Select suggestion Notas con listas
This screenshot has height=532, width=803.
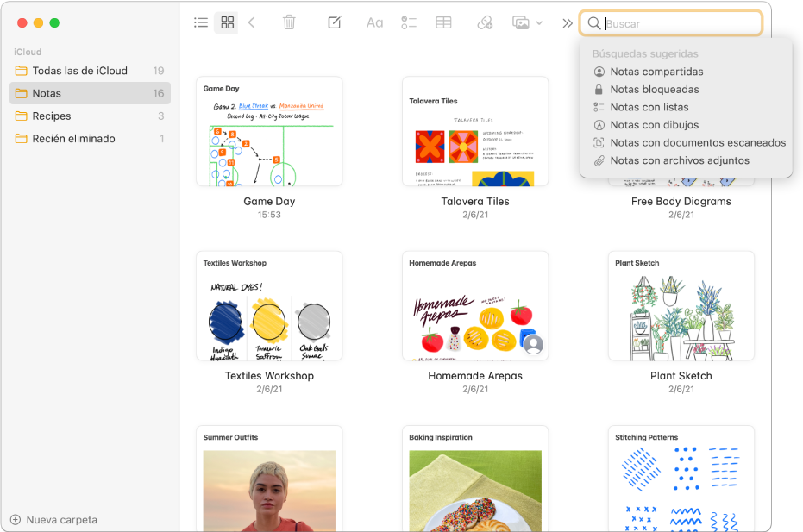point(649,107)
